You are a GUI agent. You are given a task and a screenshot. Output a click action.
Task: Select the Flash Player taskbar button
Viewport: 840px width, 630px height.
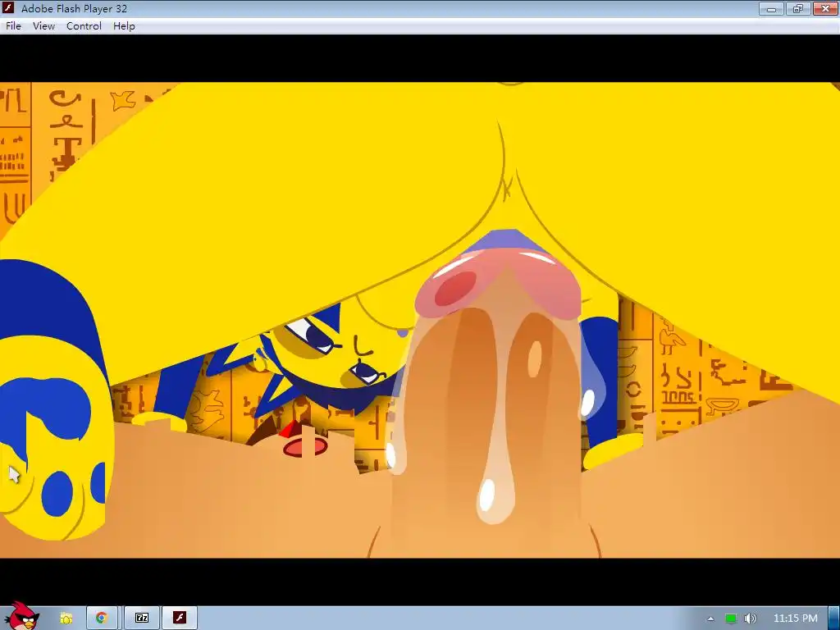180,619
